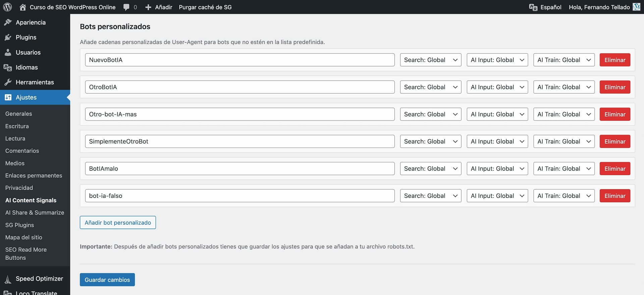Image resolution: width=644 pixels, height=295 pixels.
Task: Click the translation icon next to Español
Action: (533, 7)
